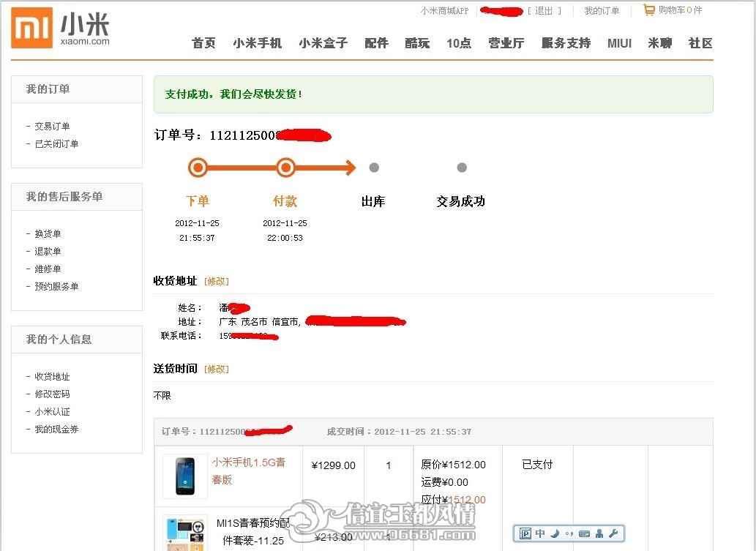Open 小米盒子 navigation item

click(323, 43)
